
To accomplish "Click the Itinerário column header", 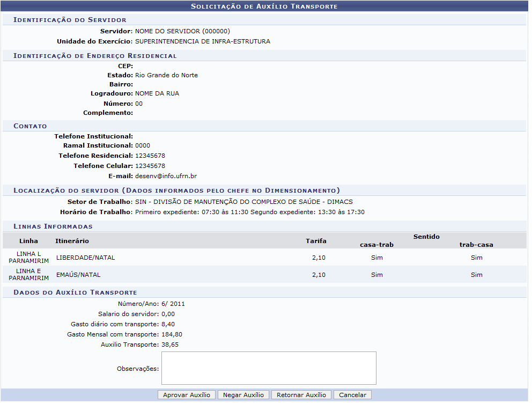I will click(72, 241).
